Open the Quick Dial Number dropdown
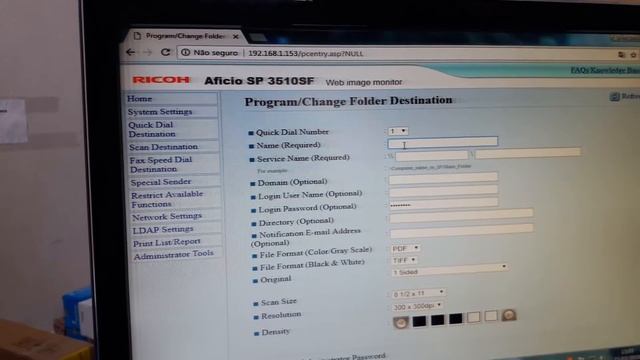This screenshot has width=640, height=360. 398,131
